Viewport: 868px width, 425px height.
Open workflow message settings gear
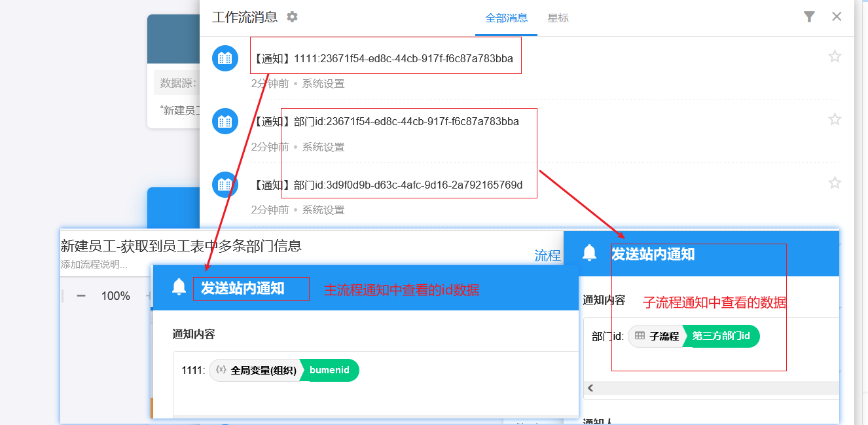pyautogui.click(x=292, y=17)
